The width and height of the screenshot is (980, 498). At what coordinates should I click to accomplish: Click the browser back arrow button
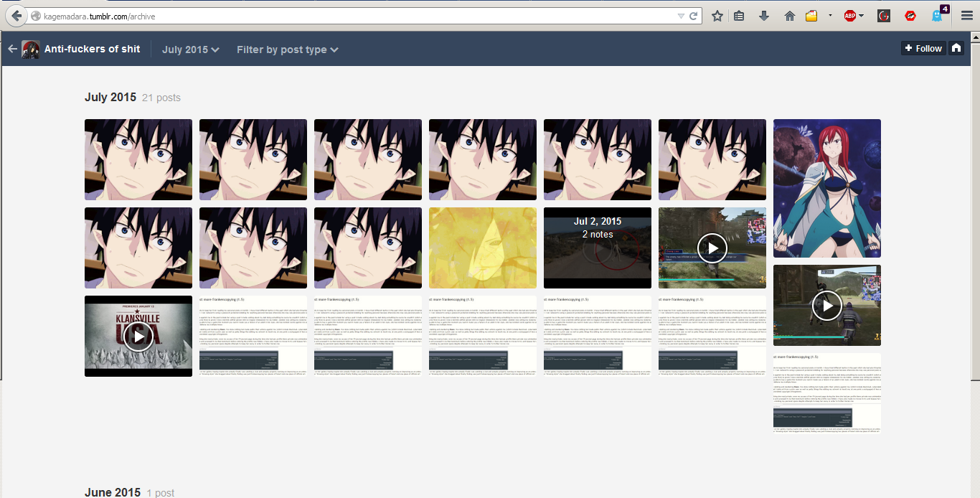pos(16,16)
